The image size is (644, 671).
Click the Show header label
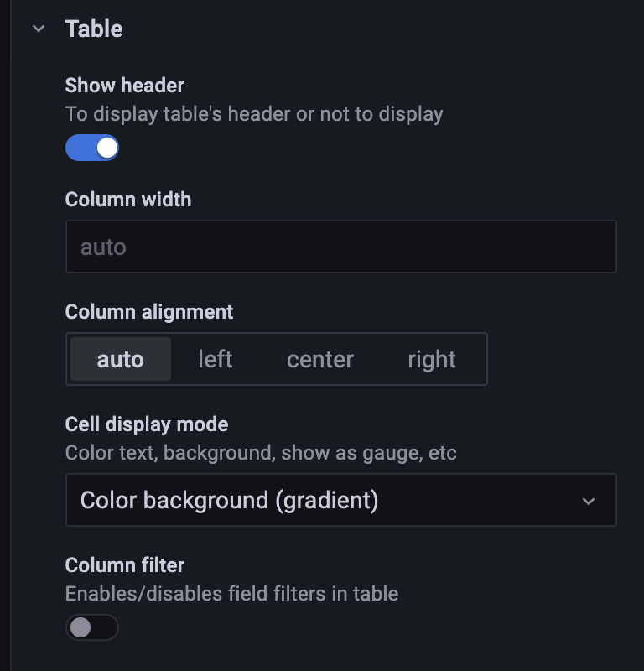point(125,86)
